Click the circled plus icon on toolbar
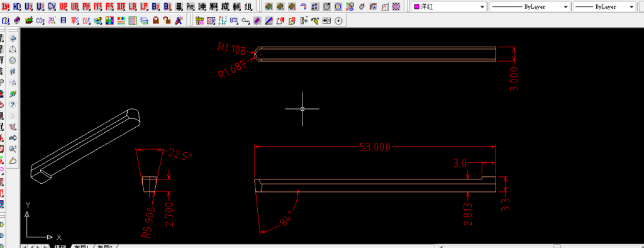Screen dimensions: 644x248 pyautogui.click(x=338, y=21)
